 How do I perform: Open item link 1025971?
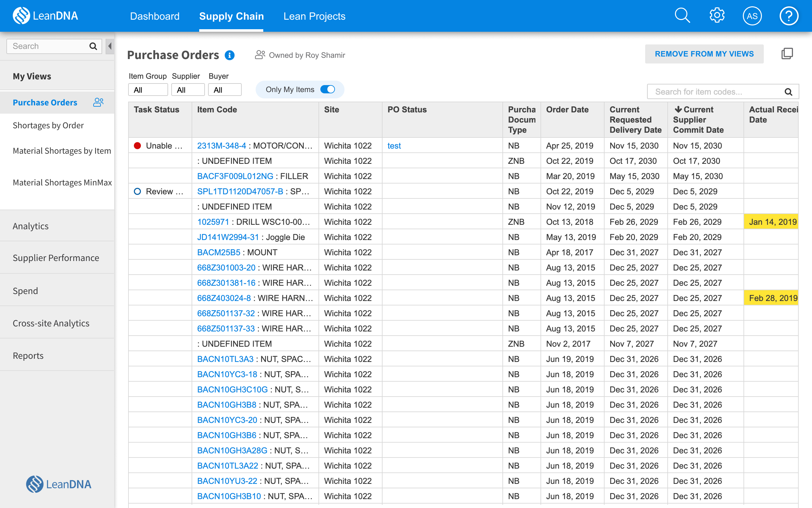(x=213, y=222)
